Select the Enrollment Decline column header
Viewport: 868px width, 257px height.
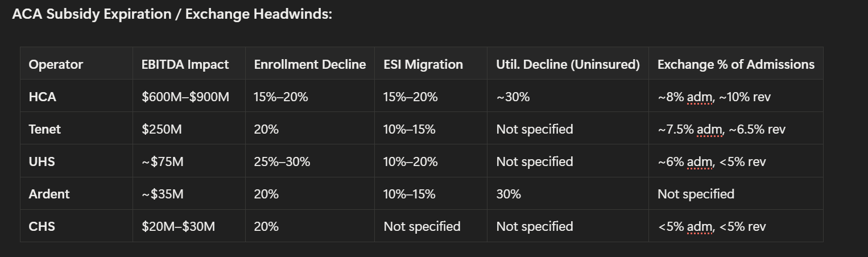tap(309, 64)
